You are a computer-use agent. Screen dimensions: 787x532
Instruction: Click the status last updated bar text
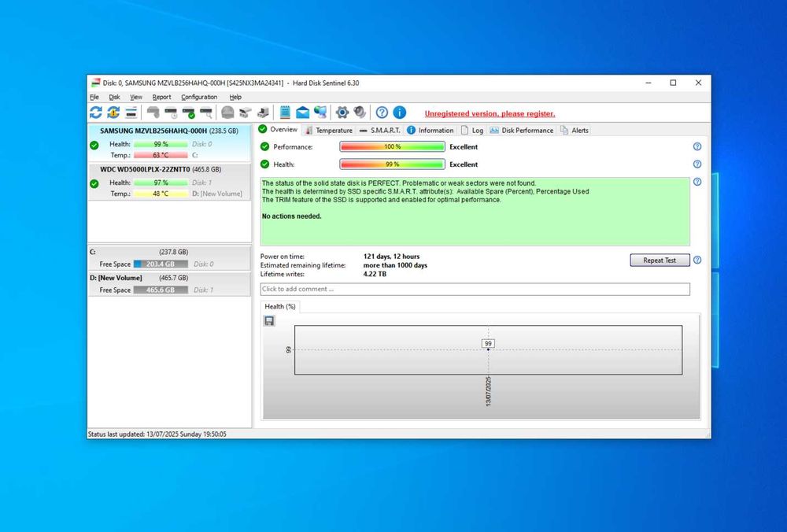pyautogui.click(x=157, y=434)
